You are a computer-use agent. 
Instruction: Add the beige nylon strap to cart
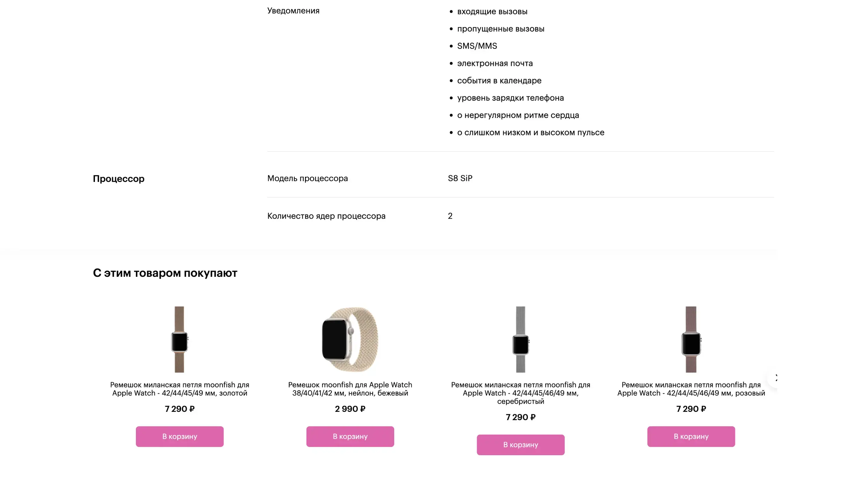(x=350, y=436)
